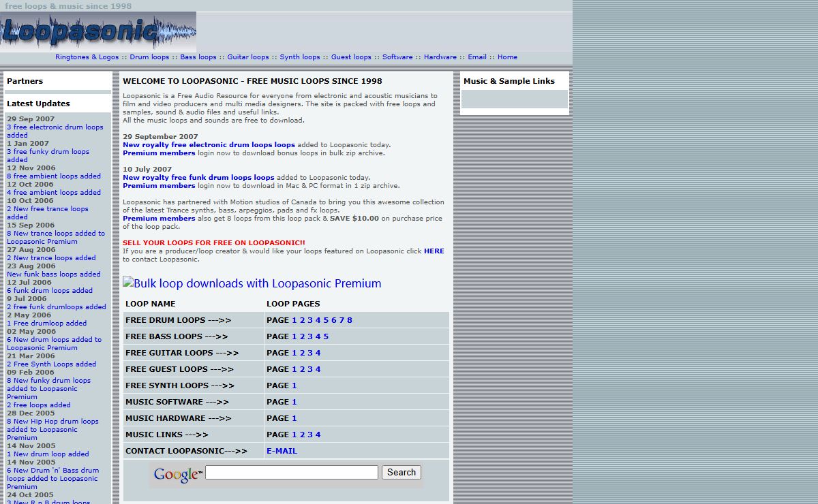Click the Loopasonic logo banner
Screen dimensions: 818x504
98,31
